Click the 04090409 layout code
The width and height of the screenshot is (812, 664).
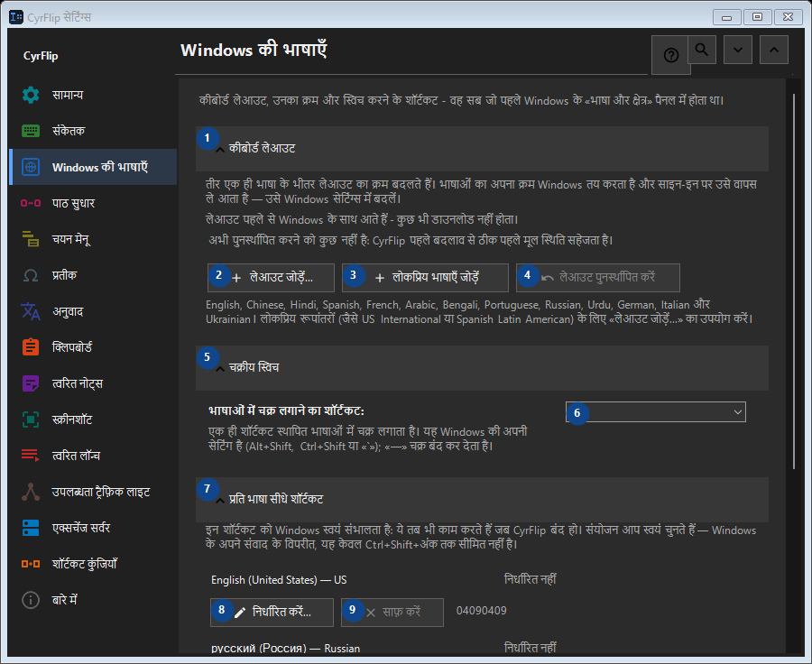[x=481, y=611]
